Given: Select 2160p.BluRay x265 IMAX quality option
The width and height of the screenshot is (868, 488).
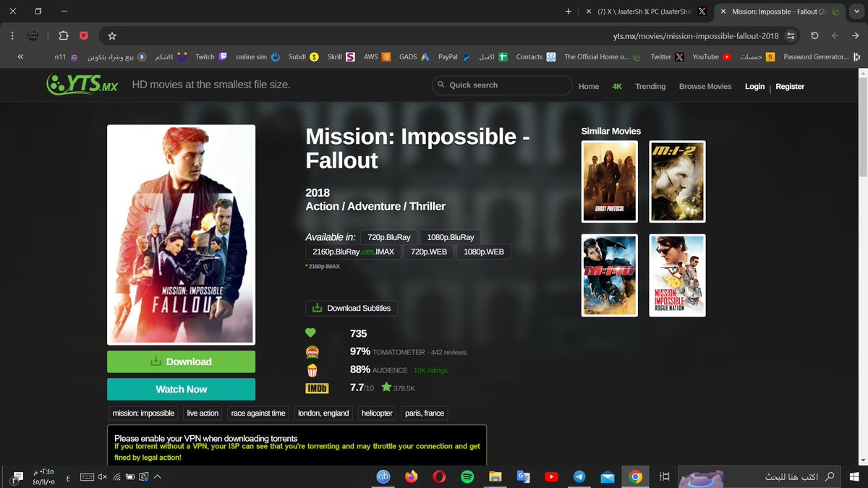Looking at the screenshot, I should tap(353, 252).
